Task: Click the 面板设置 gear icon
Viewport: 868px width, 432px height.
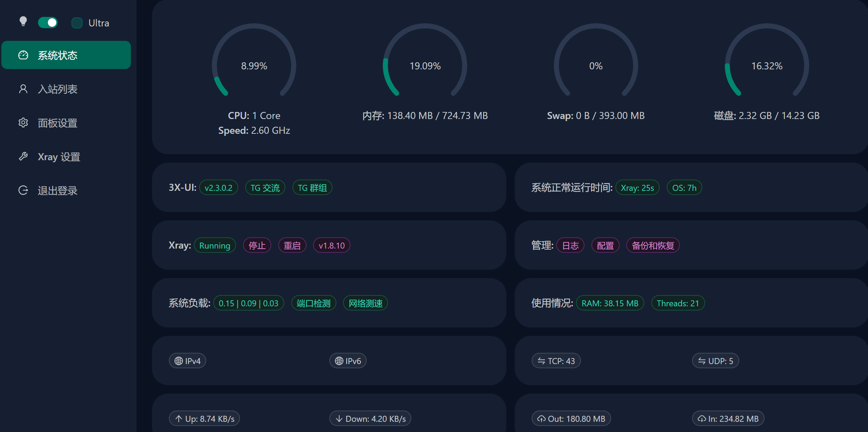Action: click(23, 123)
